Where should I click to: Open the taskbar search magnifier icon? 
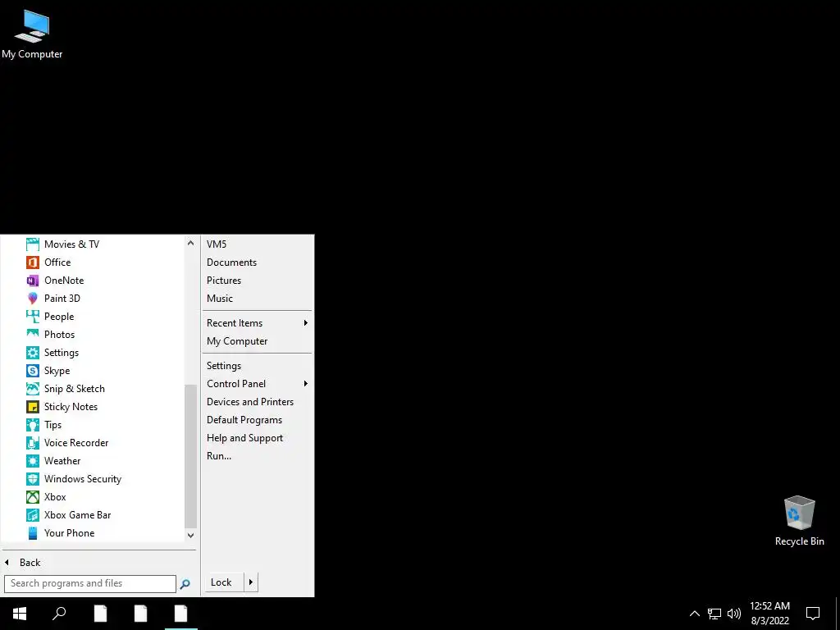click(x=59, y=614)
